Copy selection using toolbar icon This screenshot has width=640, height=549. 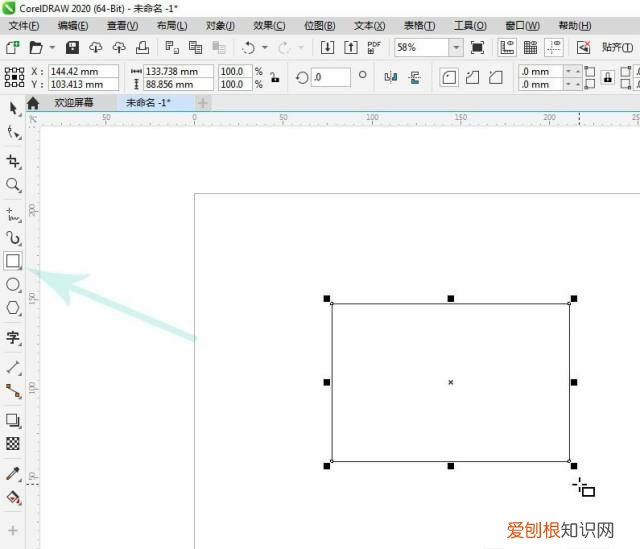point(196,47)
